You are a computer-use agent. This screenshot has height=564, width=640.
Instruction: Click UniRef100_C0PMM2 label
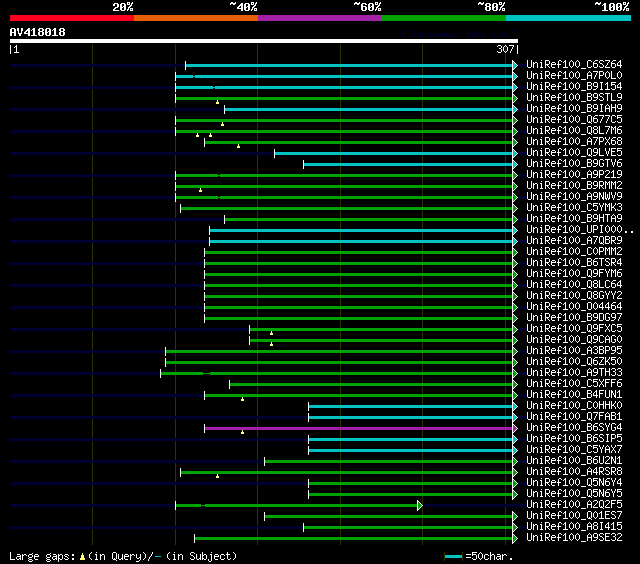pyautogui.click(x=574, y=252)
